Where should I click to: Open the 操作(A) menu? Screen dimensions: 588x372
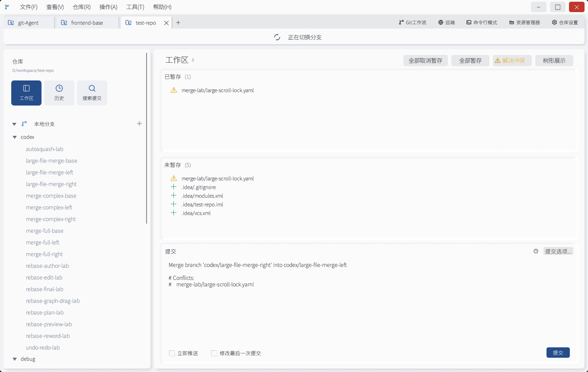click(108, 7)
